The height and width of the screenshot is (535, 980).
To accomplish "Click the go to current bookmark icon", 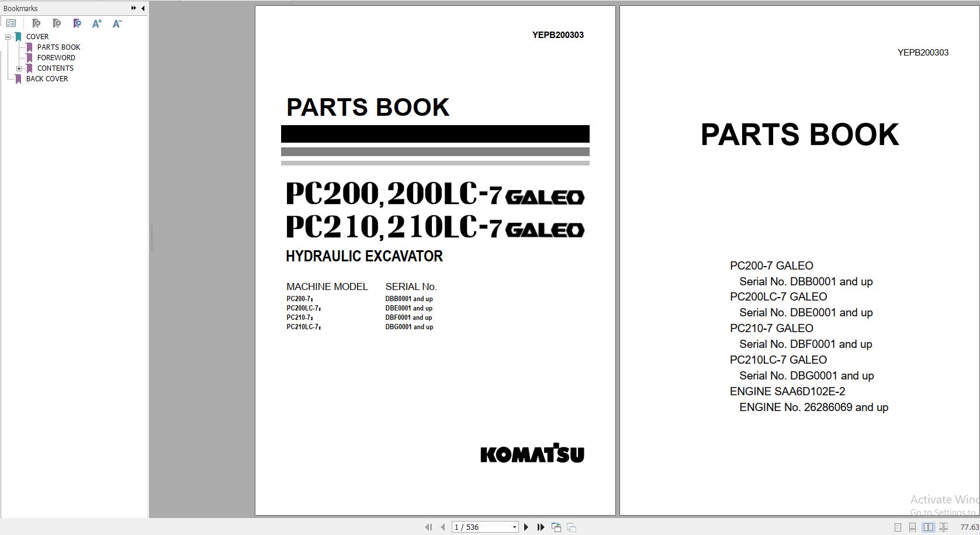I will point(77,23).
